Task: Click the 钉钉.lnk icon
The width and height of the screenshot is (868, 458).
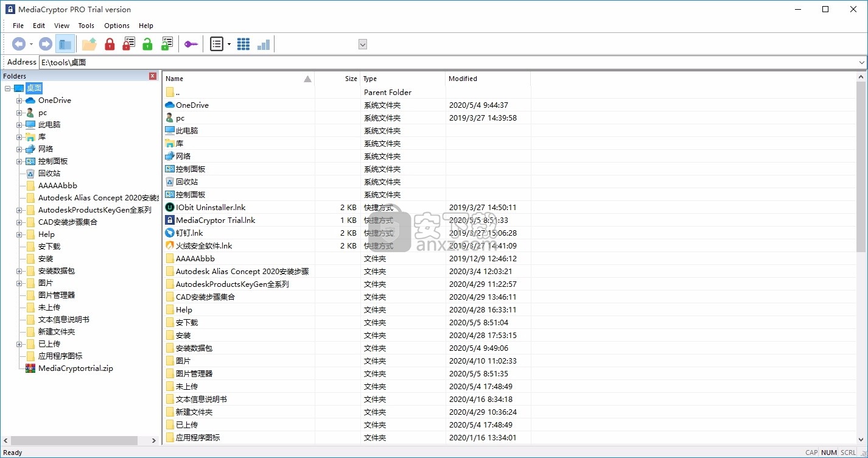Action: coord(170,233)
